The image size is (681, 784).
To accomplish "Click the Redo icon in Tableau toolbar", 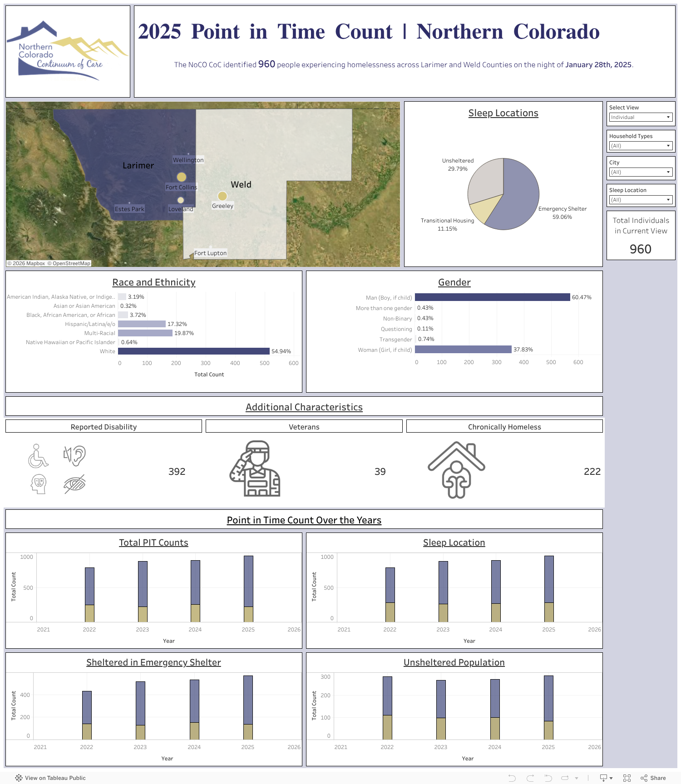I will point(530,778).
